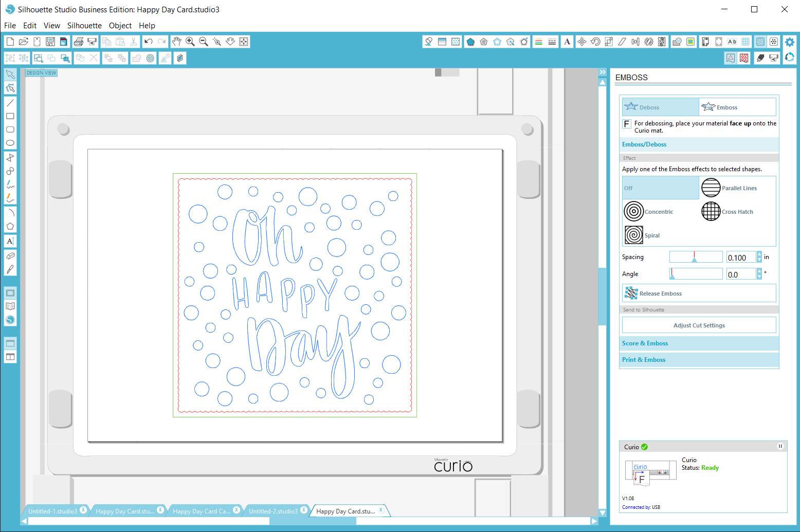Expand the Score & Emboss section
This screenshot has height=532, width=800.
point(700,343)
